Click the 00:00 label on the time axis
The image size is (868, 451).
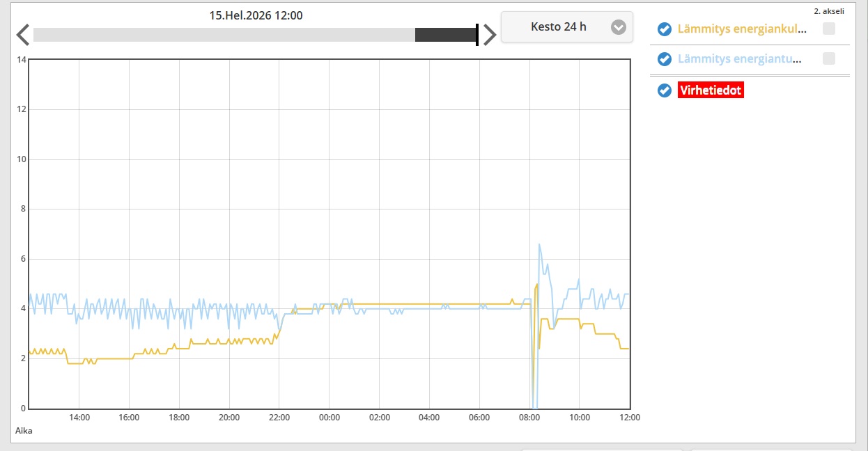pos(329,418)
